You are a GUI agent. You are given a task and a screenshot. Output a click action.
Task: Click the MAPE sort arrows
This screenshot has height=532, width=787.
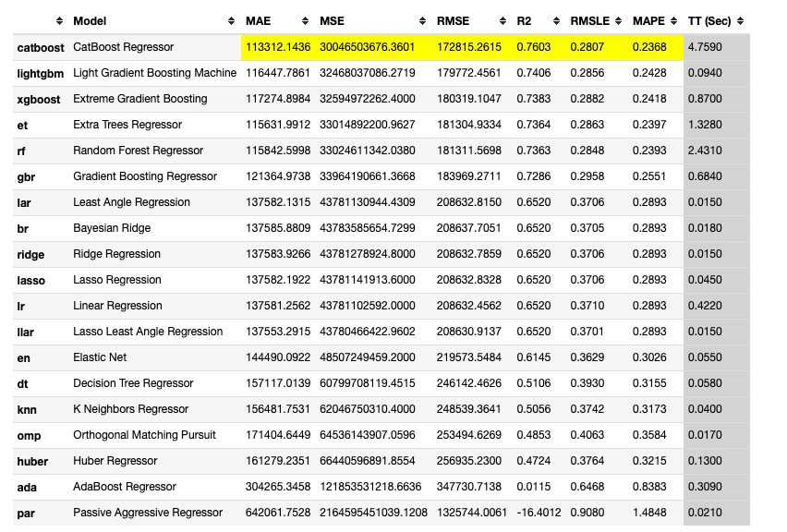pyautogui.click(x=673, y=21)
